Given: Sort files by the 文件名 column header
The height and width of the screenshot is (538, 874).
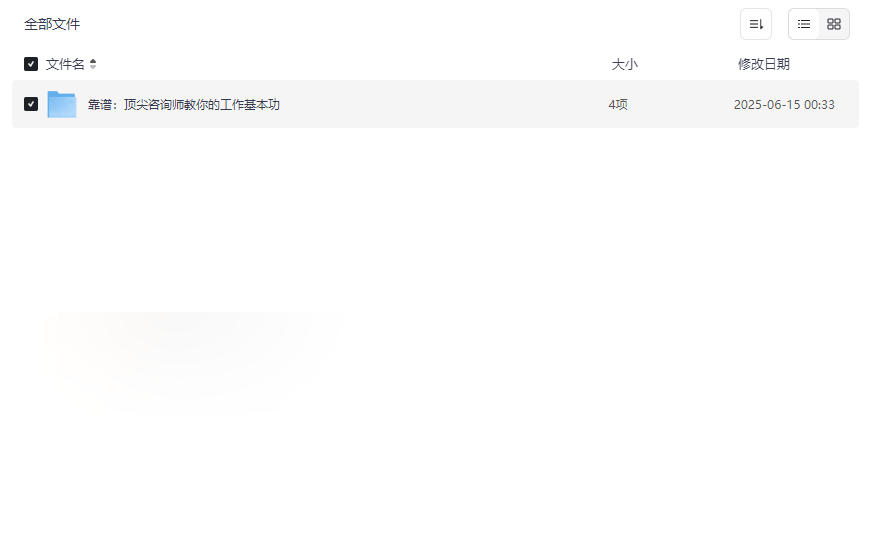Looking at the screenshot, I should 65,64.
